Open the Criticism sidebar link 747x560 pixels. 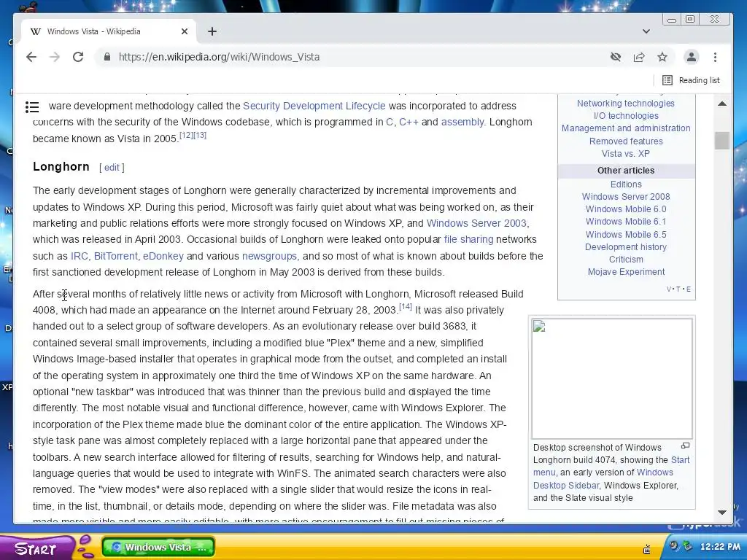pos(625,259)
